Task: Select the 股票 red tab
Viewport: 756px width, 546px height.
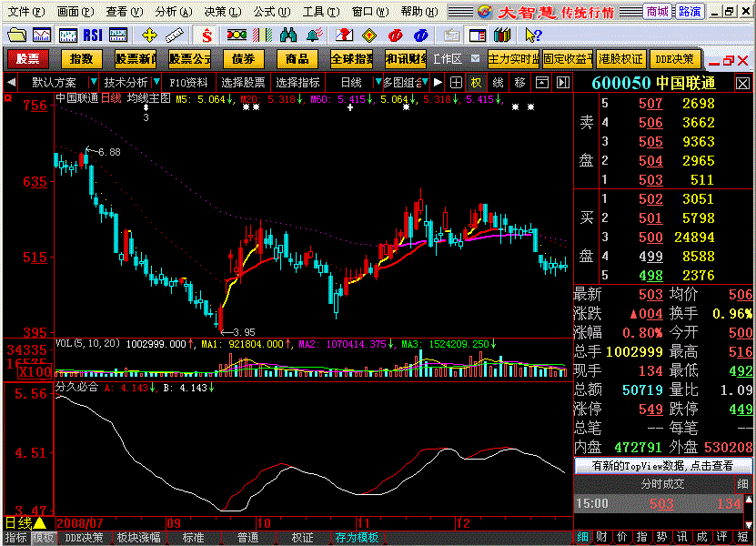Action: pyautogui.click(x=28, y=59)
